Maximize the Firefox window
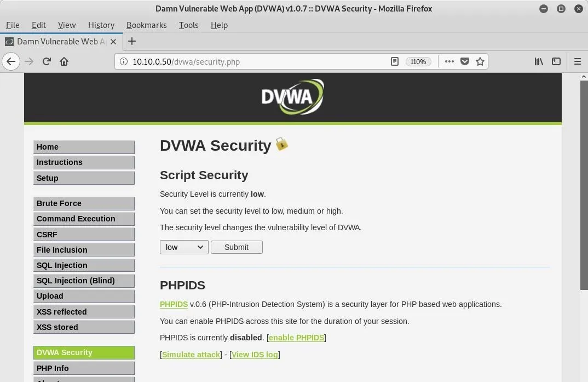The width and height of the screenshot is (588, 382). [561, 9]
